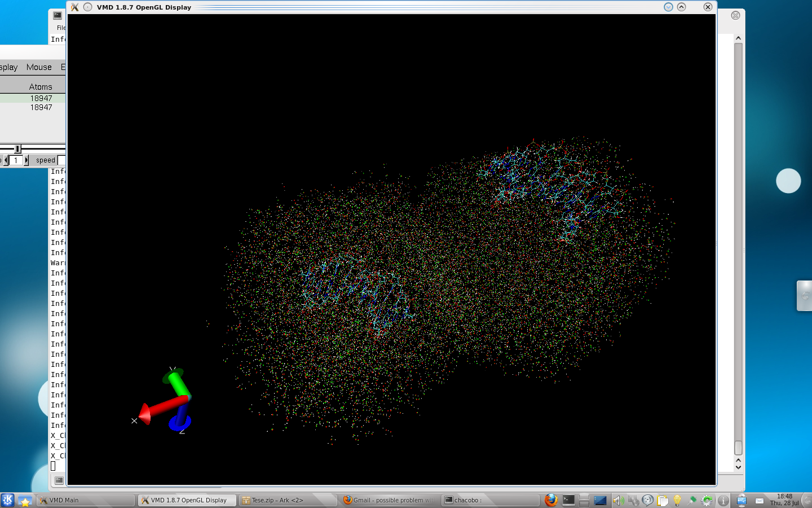Click the window menu icon of OpenGL Display
The width and height of the screenshot is (812, 508).
74,7
